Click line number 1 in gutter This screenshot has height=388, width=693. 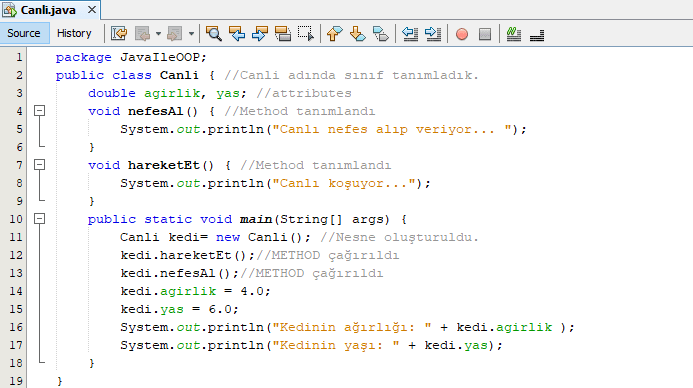click(x=19, y=57)
